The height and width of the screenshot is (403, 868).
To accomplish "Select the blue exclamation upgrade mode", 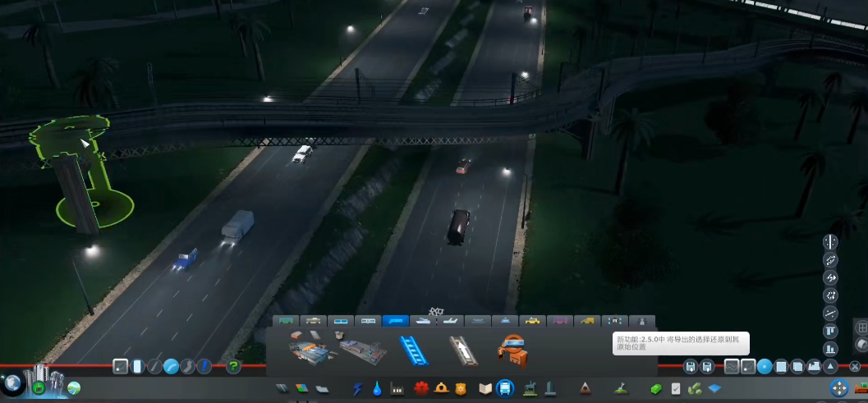I will (204, 366).
